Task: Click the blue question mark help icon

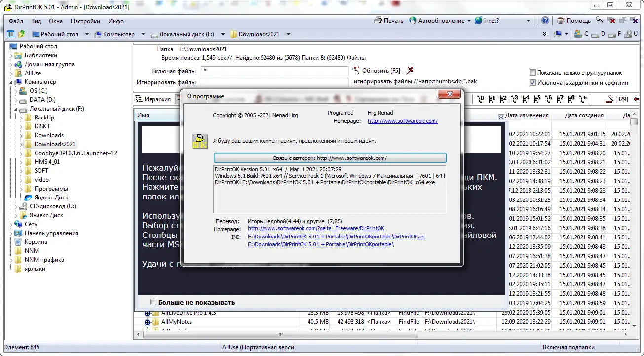Action: (x=545, y=21)
